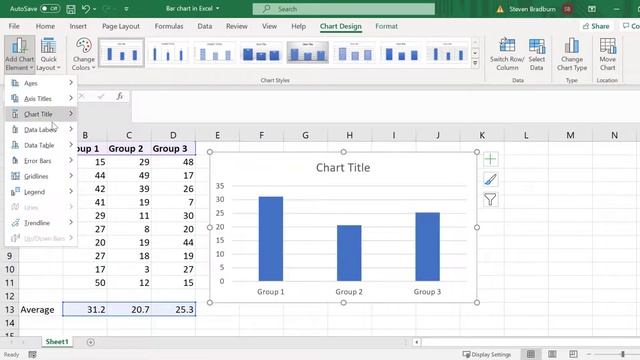
Task: Click the Group 3 header cell
Action: (173, 149)
